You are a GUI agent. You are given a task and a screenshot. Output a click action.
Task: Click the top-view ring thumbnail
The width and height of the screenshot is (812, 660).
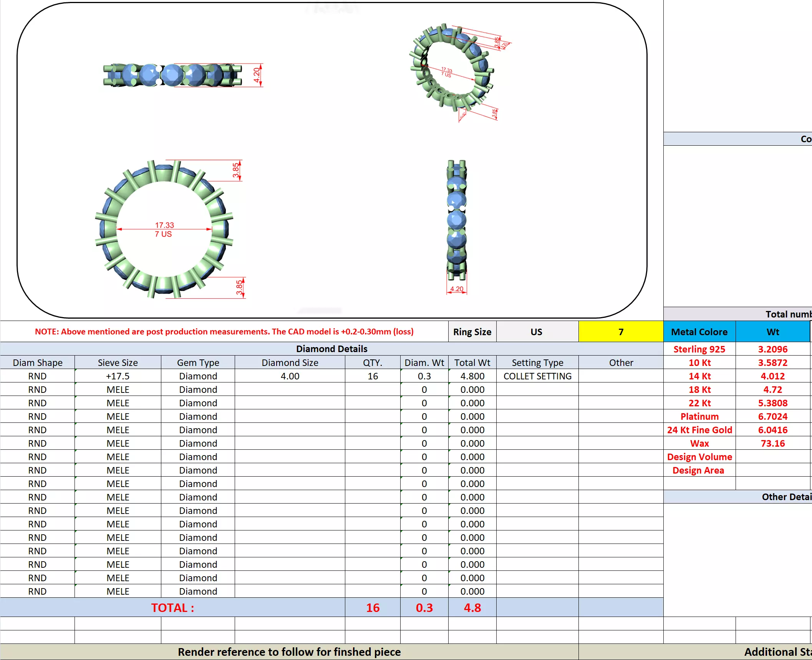pos(173,75)
